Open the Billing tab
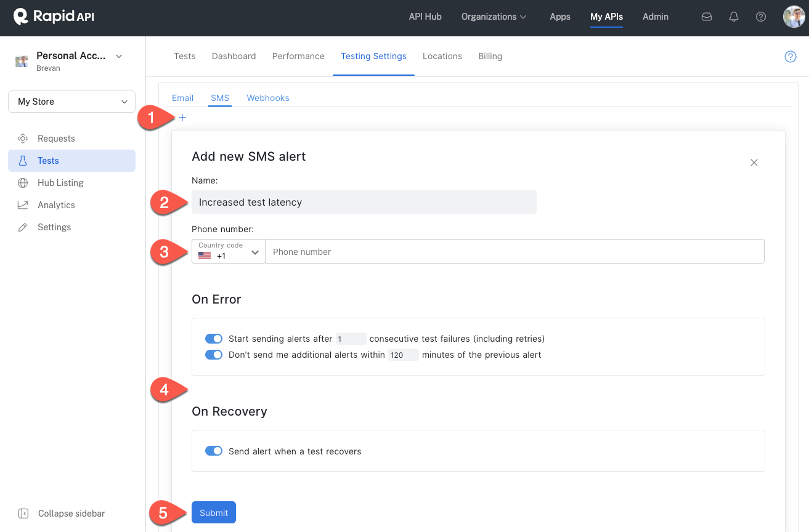 490,56
